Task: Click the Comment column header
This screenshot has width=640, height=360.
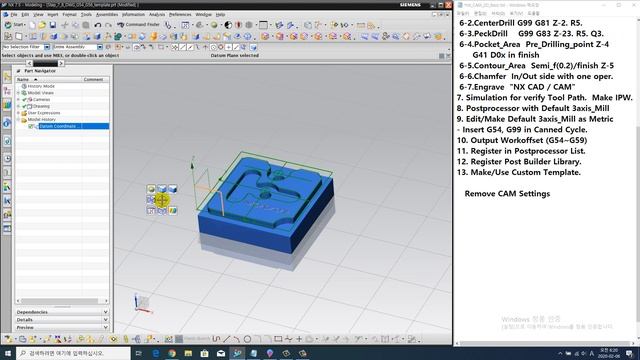Action: coord(96,80)
